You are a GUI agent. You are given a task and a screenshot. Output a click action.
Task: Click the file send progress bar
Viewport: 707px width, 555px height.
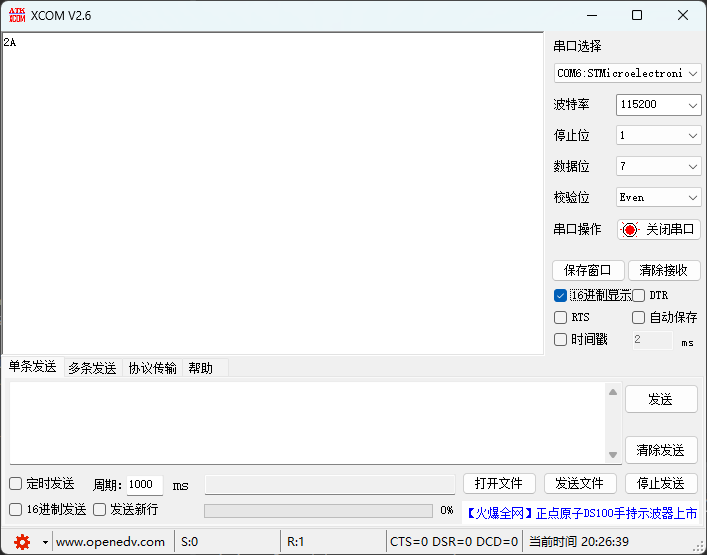pos(318,510)
